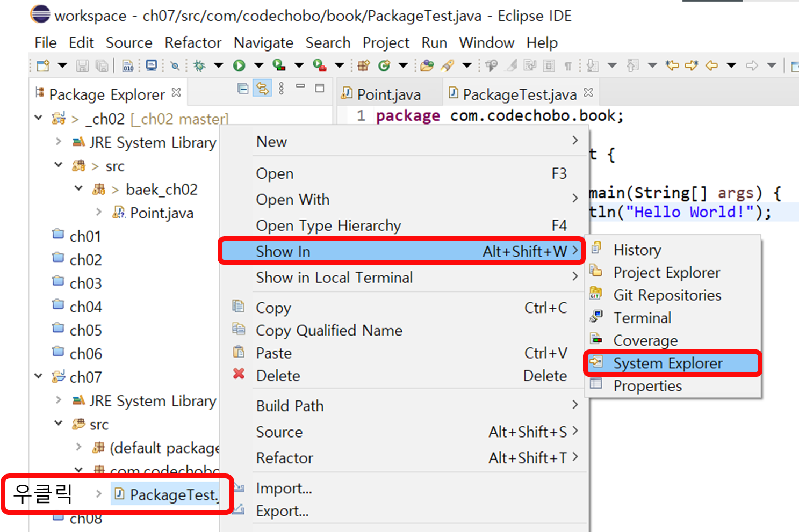Switch to the Point.java editor tab
This screenshot has height=532, width=799.
388,94
